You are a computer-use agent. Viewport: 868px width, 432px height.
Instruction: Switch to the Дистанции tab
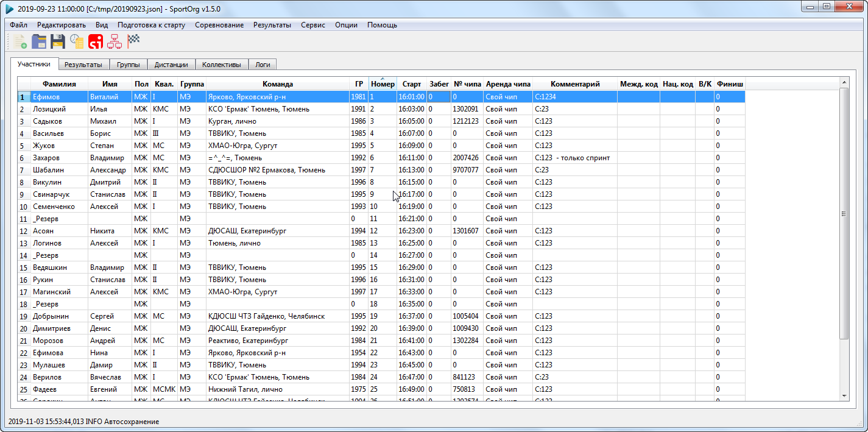[x=171, y=65]
